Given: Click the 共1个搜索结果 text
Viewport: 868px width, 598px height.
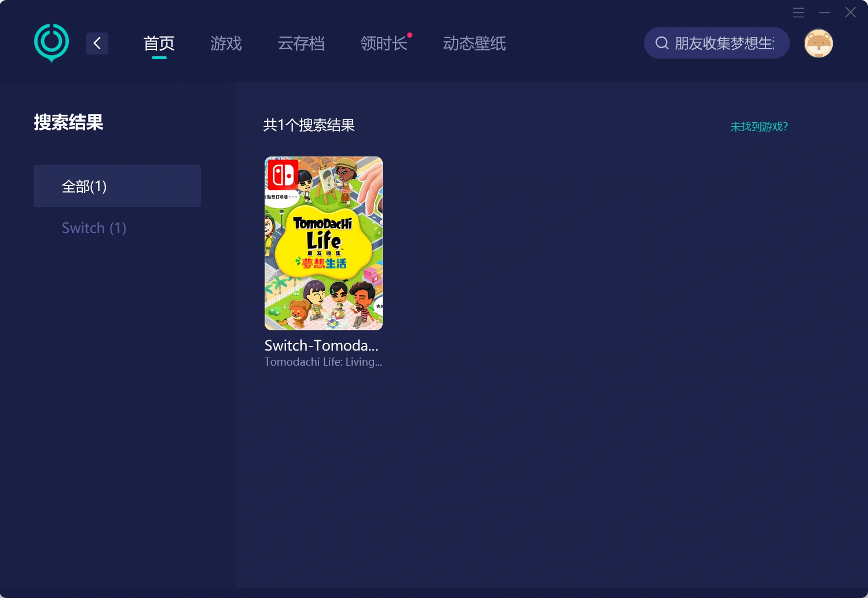Looking at the screenshot, I should [309, 125].
